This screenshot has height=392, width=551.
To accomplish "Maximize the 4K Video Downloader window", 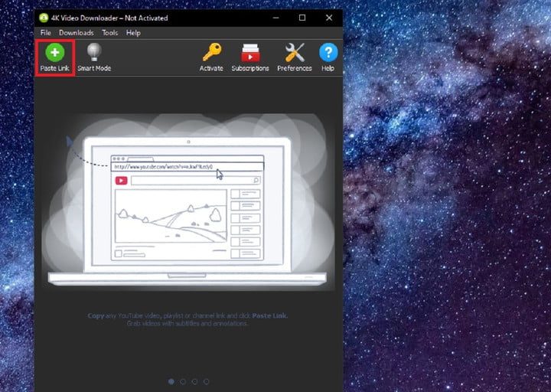I will [x=302, y=18].
